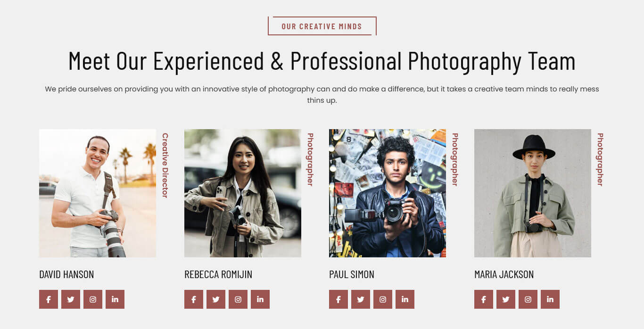Screen dimensions: 644x329
Task: Open Maria Jackson's Facebook icon
Action: (x=484, y=299)
